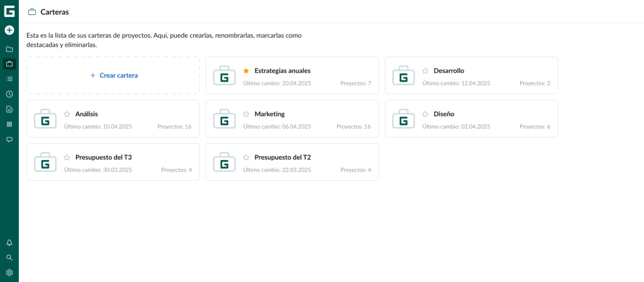Unstar the Estrategias anuales portfolio
This screenshot has width=644, height=282.
(246, 70)
